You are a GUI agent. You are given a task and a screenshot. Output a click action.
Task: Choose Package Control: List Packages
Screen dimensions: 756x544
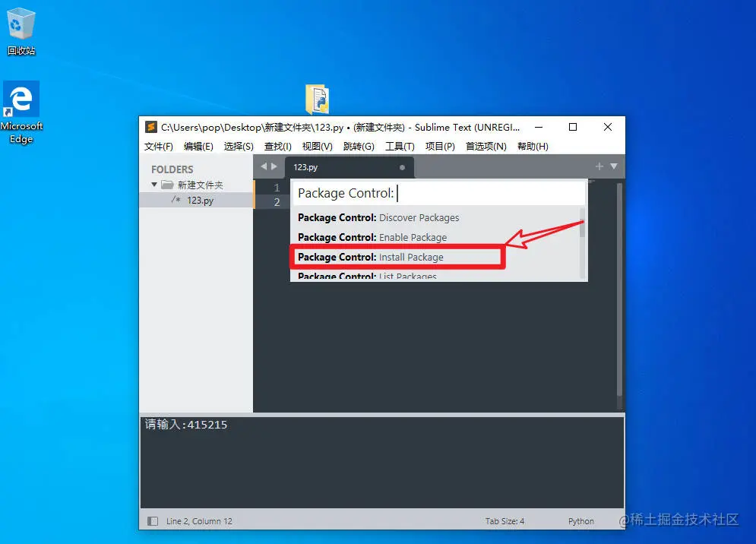pos(435,275)
